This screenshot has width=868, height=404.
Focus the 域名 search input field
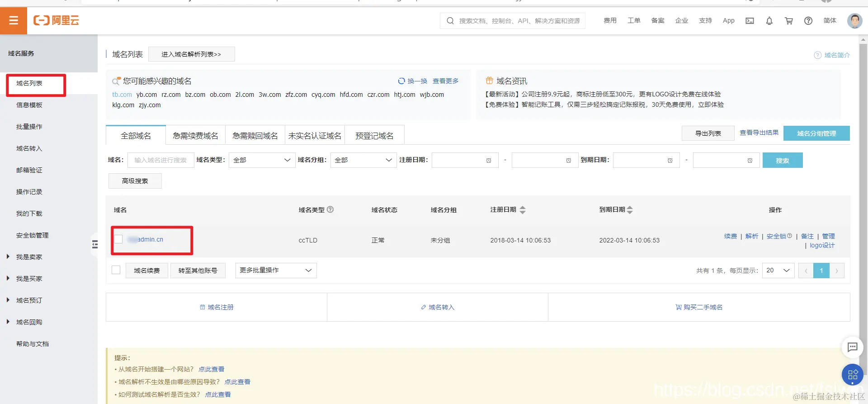tap(161, 160)
